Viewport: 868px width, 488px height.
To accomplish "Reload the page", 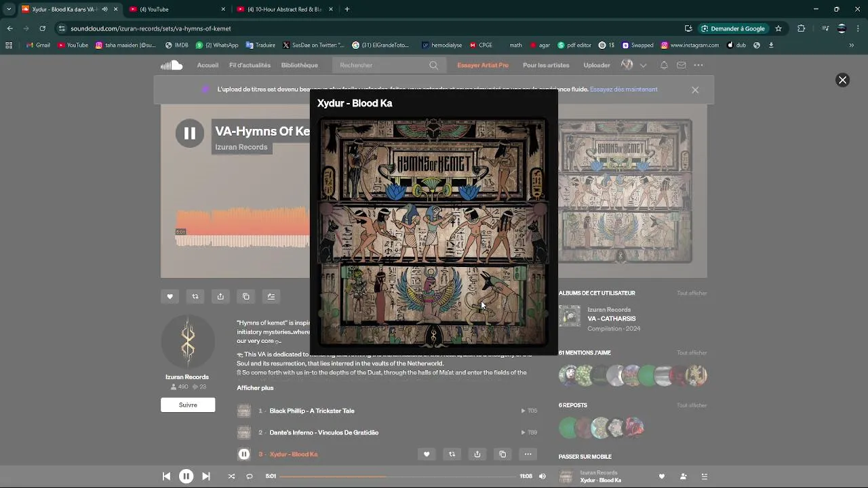I will pyautogui.click(x=42, y=28).
